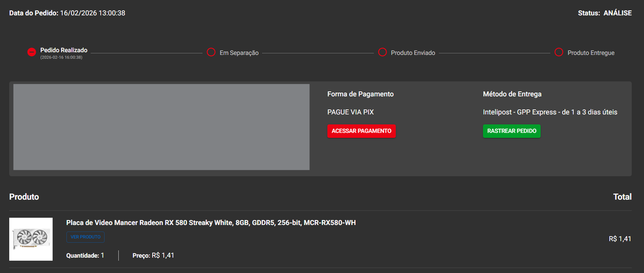Click the VER PRODUTO button
Screen dimensions: 644x273
pos(85,238)
